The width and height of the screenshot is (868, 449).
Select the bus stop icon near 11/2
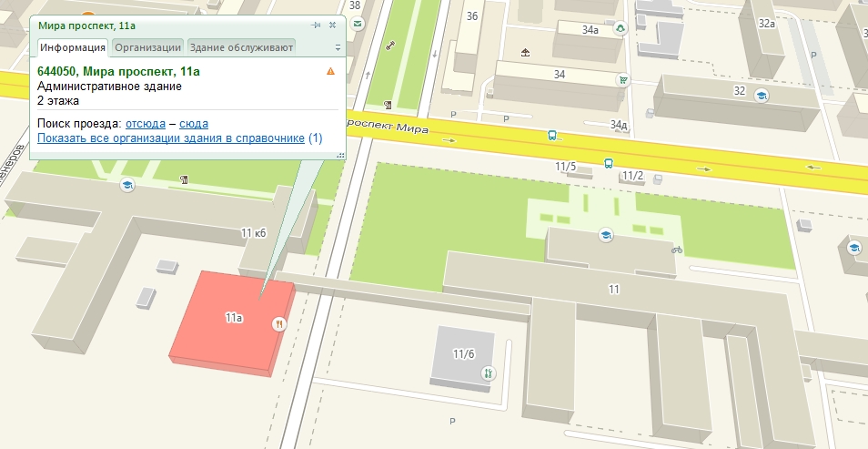coord(608,164)
